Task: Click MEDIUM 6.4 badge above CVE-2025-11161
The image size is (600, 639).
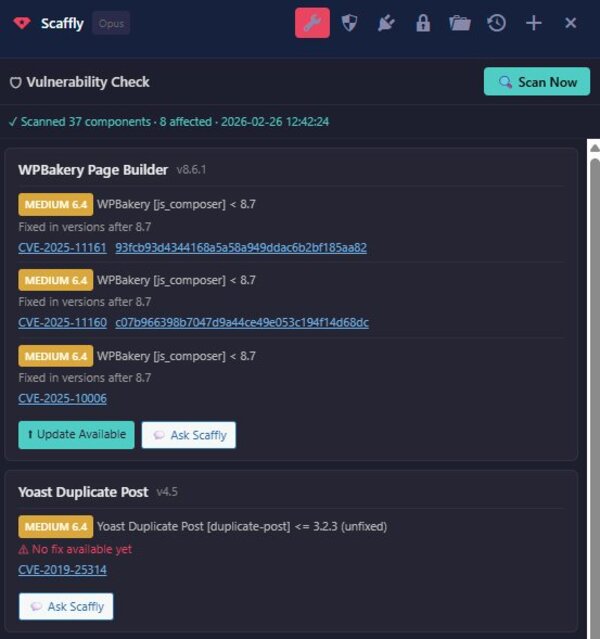Action: click(x=55, y=204)
